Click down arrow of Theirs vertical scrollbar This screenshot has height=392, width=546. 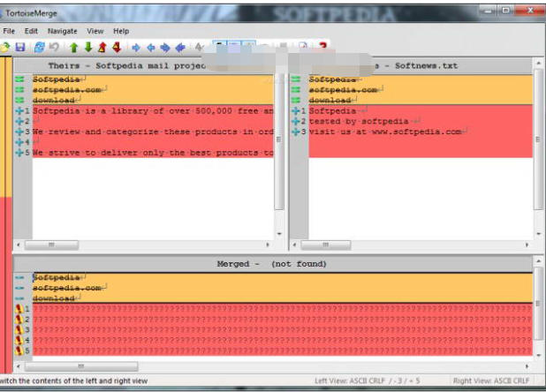[x=279, y=234]
